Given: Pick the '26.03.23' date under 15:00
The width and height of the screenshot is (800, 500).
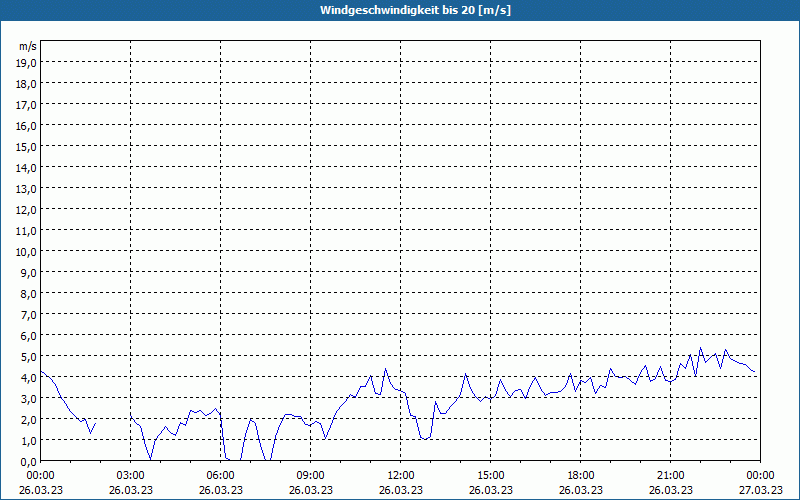Looking at the screenshot, I should (491, 490).
